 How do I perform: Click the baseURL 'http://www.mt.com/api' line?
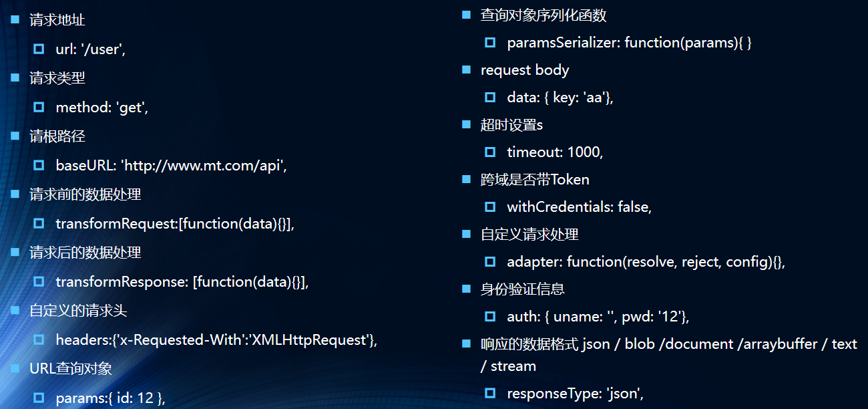pos(172,165)
